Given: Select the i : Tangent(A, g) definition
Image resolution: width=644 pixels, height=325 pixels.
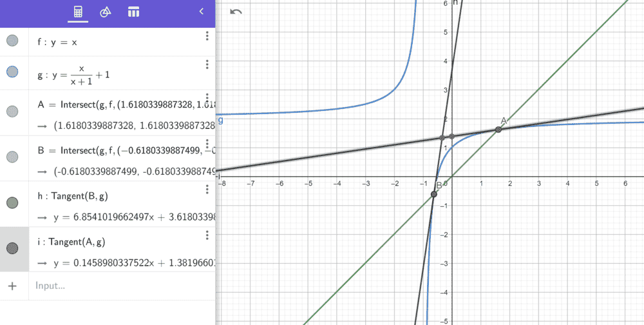Looking at the screenshot, I should point(71,242).
